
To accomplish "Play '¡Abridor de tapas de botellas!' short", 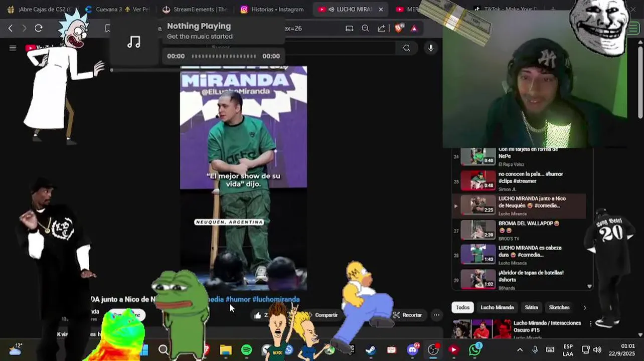I will coord(519,279).
